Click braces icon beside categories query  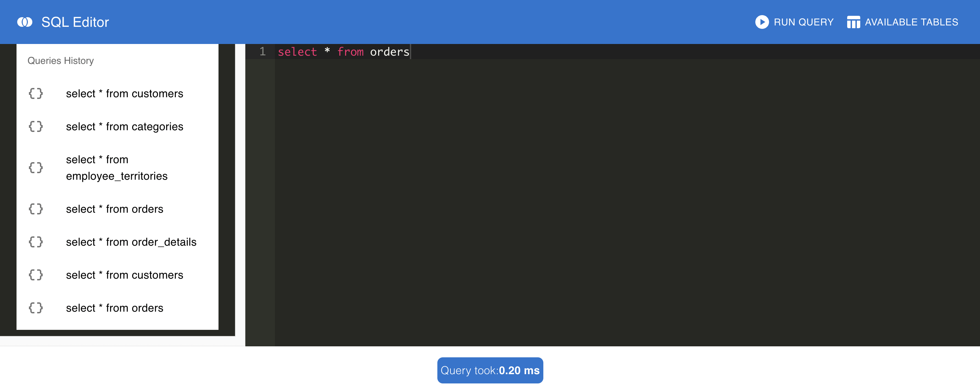[36, 126]
